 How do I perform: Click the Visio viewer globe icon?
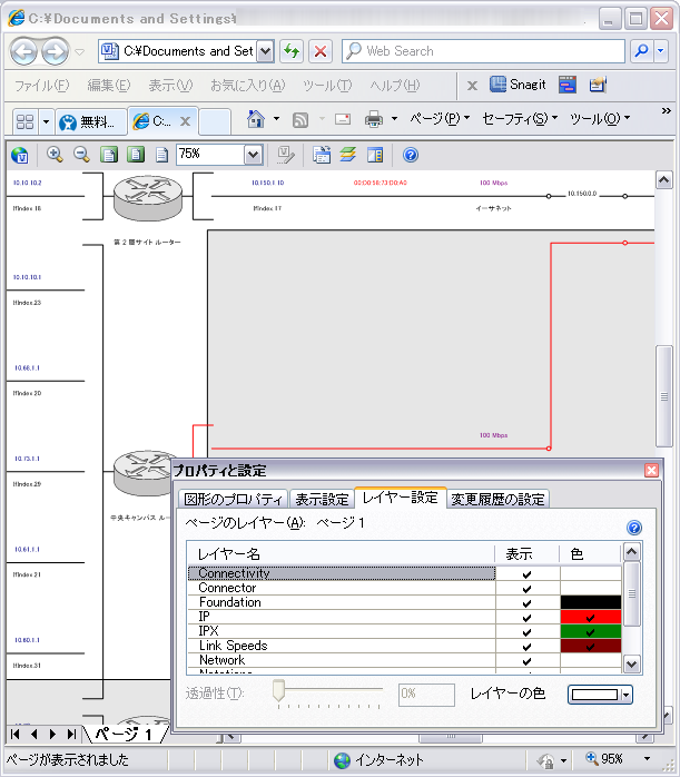pos(20,155)
